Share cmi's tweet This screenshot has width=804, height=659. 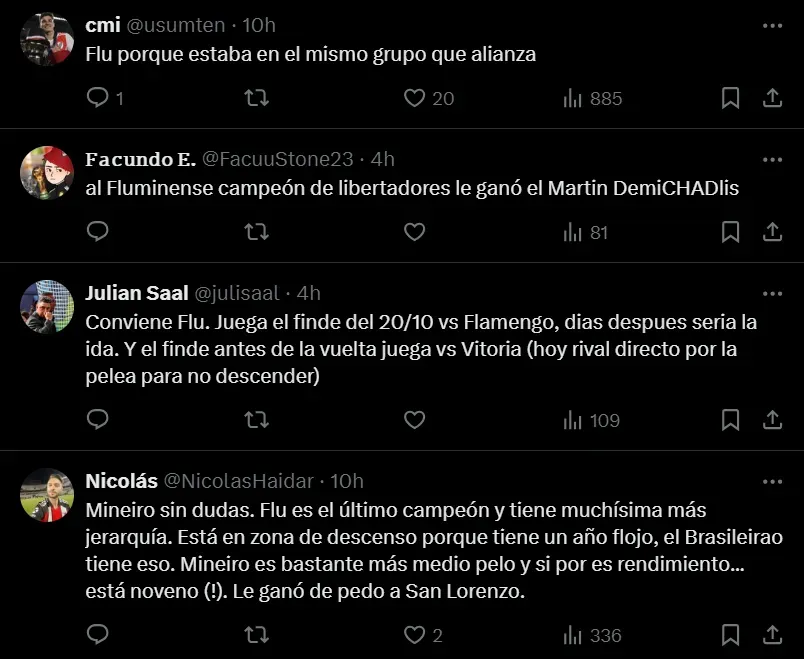click(x=772, y=98)
